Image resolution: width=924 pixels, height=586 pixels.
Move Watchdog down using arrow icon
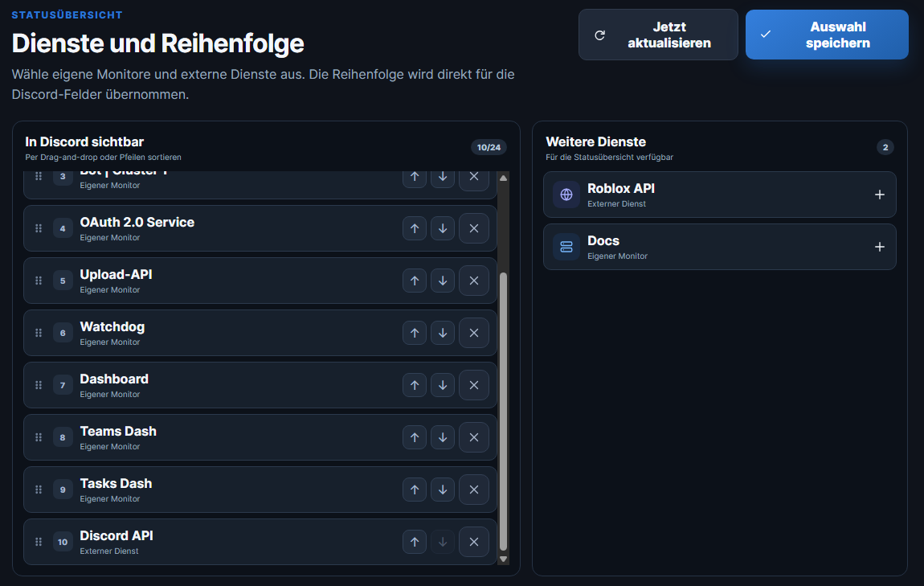coord(443,333)
